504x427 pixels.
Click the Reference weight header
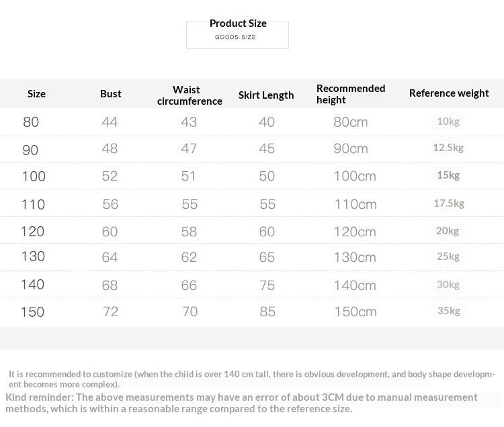click(449, 93)
